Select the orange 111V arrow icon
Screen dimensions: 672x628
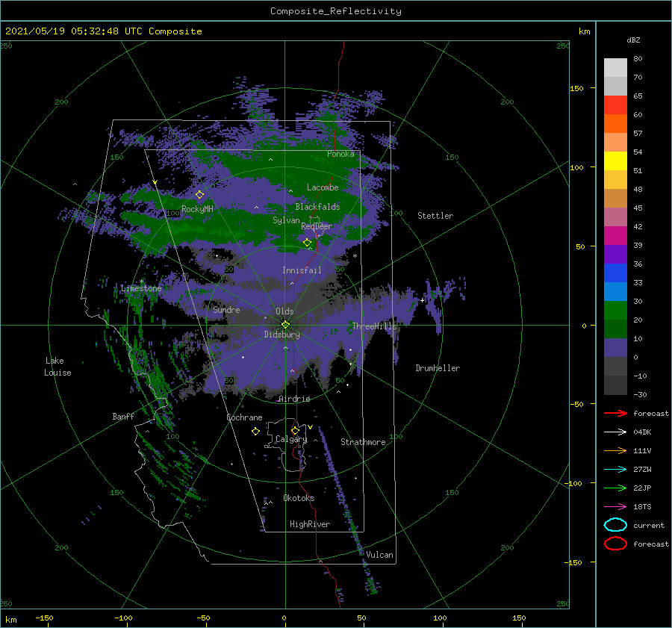pyautogui.click(x=615, y=450)
